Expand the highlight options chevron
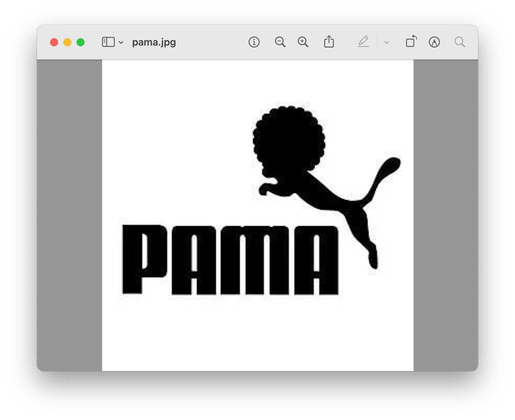This screenshot has width=515, height=420. point(387,43)
